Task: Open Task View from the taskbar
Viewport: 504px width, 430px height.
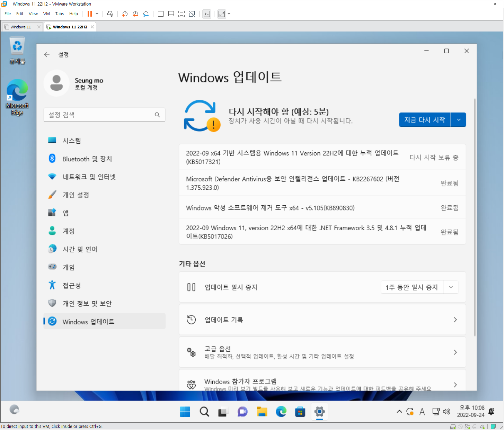Action: point(223,412)
